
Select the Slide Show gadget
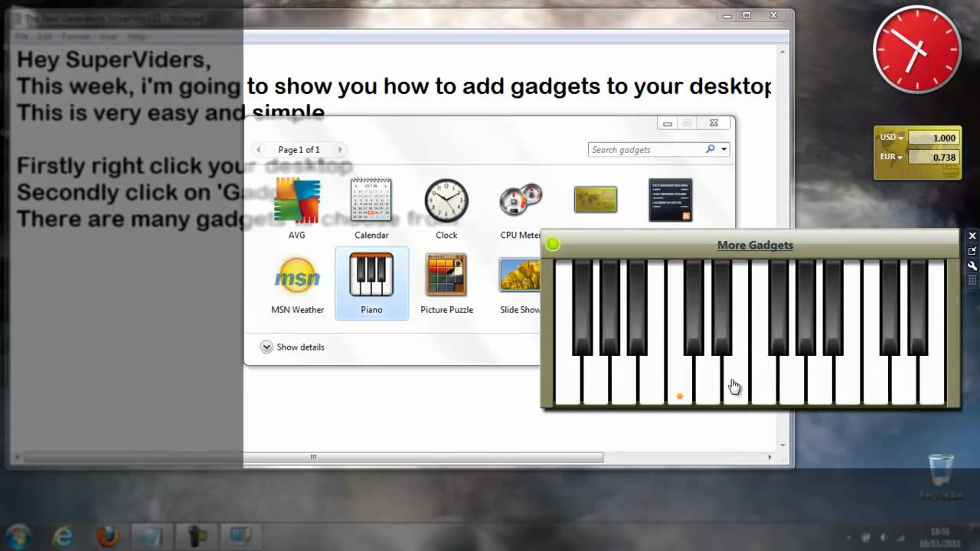pos(521,284)
